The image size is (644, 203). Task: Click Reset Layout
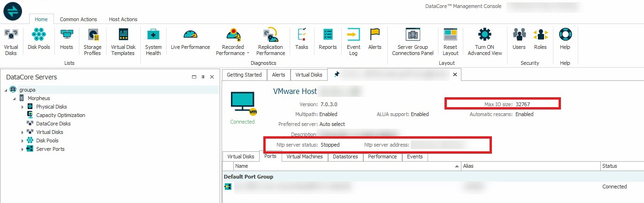click(x=450, y=41)
